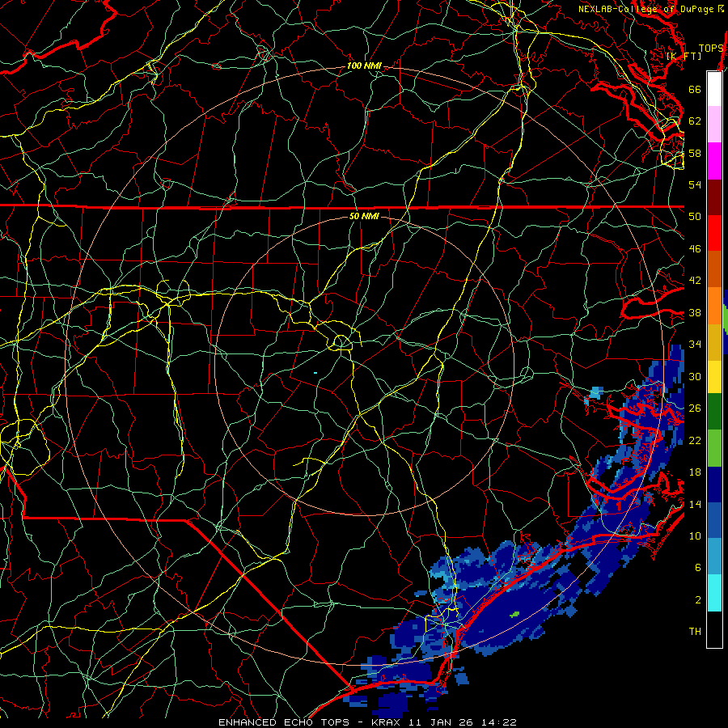This screenshot has height=728, width=728.
Task: Click the "54" label on the tops scale
Action: coord(695,184)
